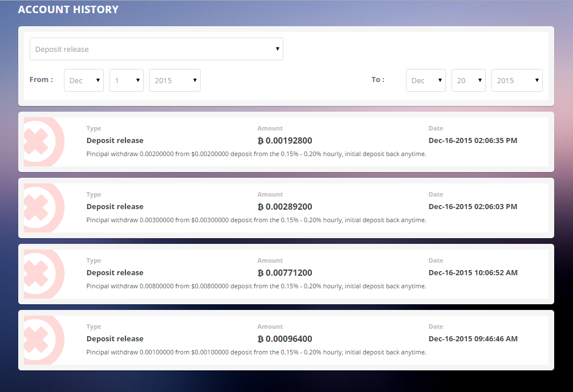The height and width of the screenshot is (392, 573).
Task: Expand the To day dropdown showing 20
Action: 469,80
